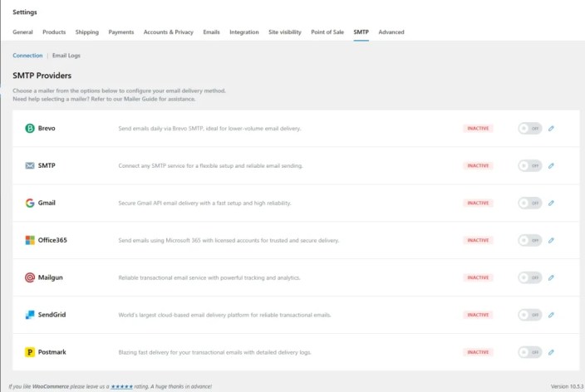Viewport: 585px width, 392px height.
Task: Edit Mailgun settings via pencil icon
Action: pyautogui.click(x=551, y=277)
